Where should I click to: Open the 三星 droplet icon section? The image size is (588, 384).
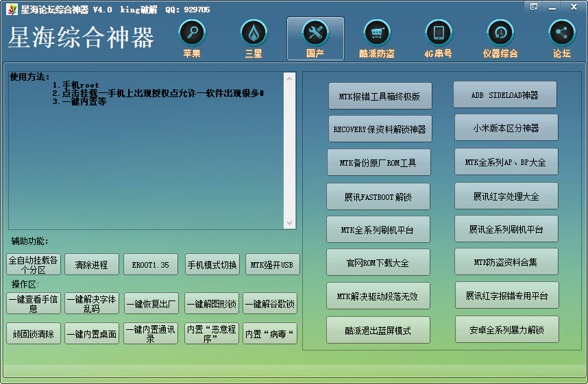click(254, 38)
